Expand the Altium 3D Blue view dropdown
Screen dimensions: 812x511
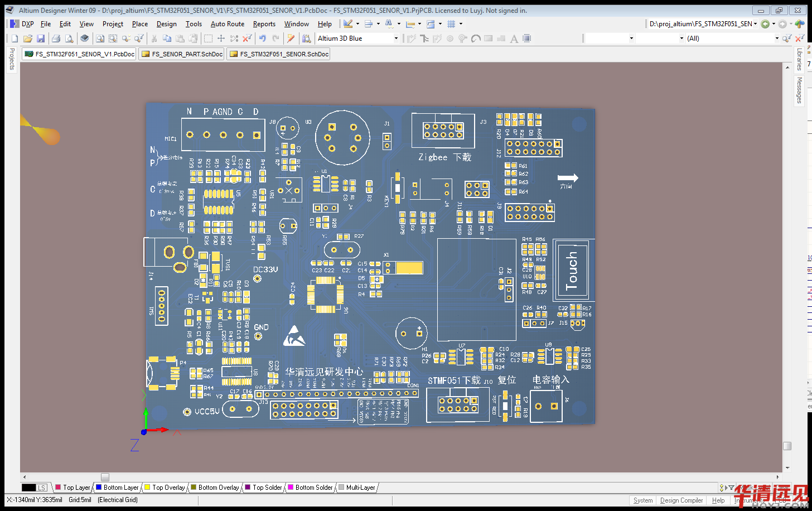pyautogui.click(x=396, y=38)
